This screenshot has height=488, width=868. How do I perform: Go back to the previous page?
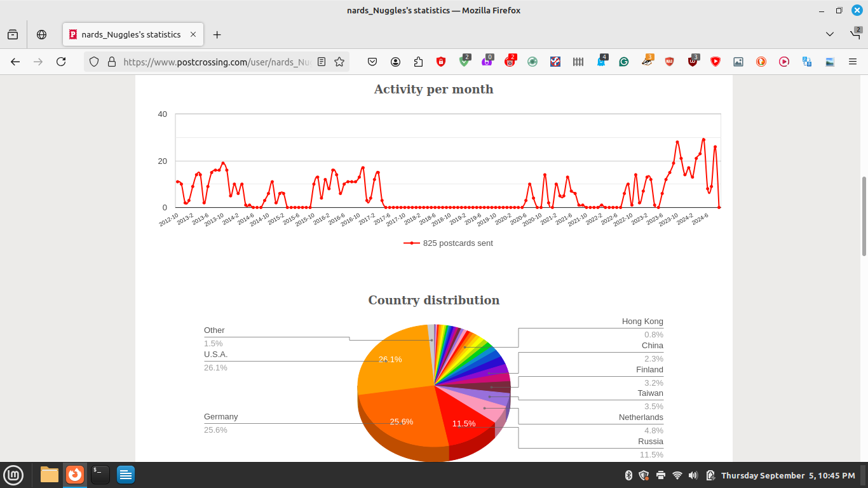pos(15,62)
